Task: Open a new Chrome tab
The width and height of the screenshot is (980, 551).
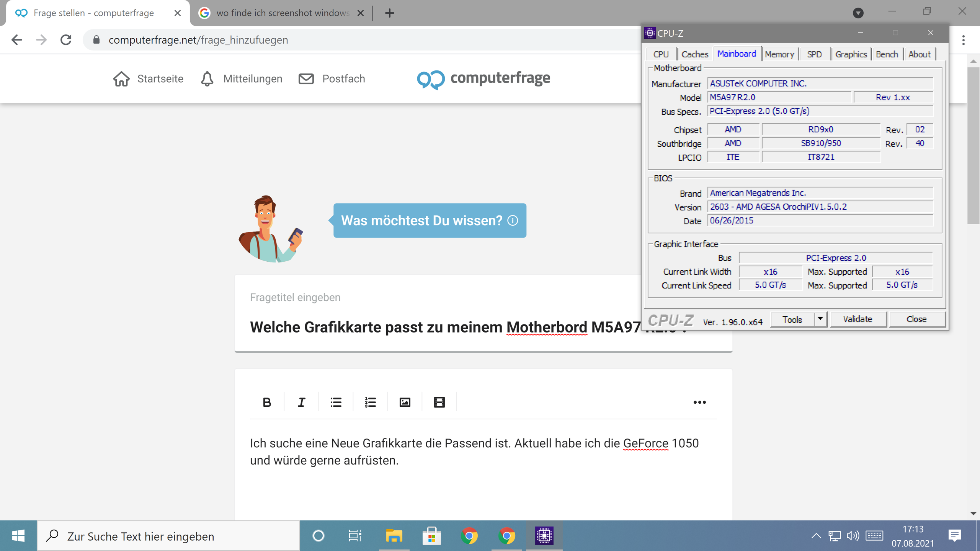Action: tap(389, 13)
